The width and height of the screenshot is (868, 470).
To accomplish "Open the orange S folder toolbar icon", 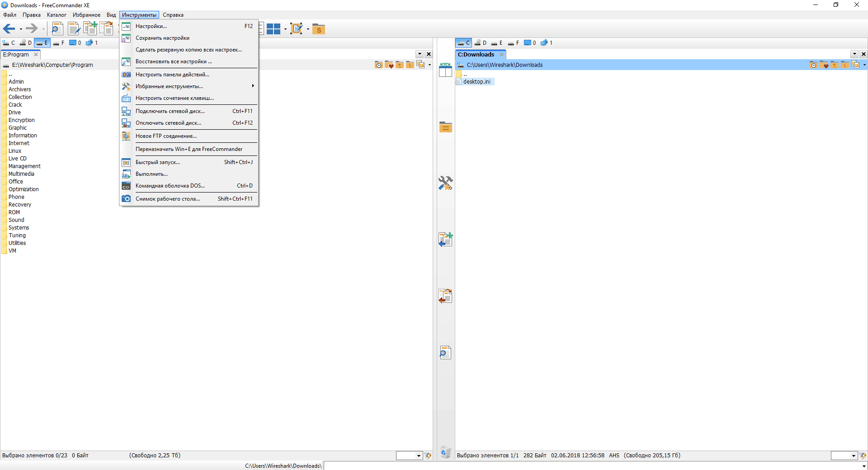I will coord(319,29).
